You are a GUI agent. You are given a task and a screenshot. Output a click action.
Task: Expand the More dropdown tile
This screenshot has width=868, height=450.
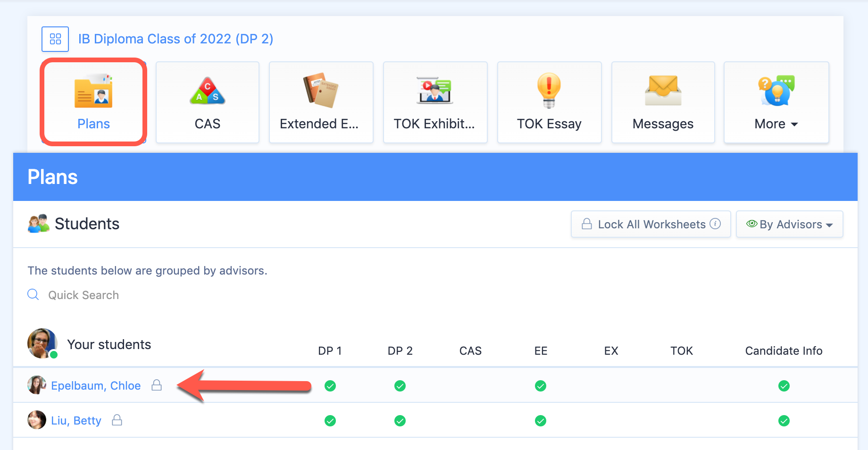776,102
